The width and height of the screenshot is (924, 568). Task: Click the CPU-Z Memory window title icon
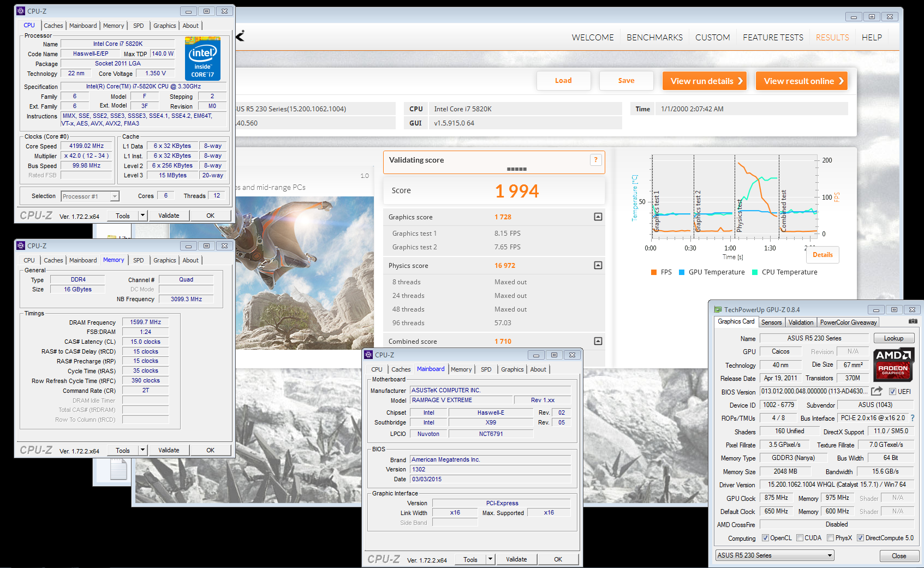coord(21,246)
